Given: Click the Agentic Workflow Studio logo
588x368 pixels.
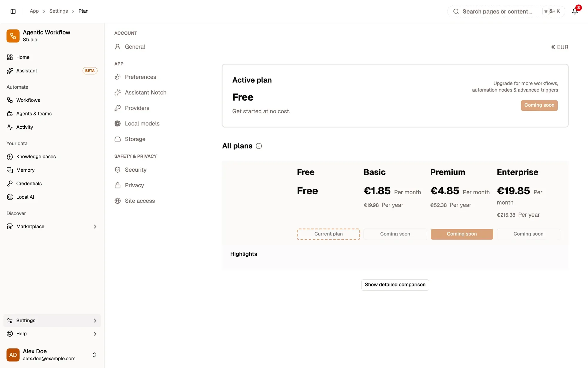Looking at the screenshot, I should pyautogui.click(x=13, y=36).
